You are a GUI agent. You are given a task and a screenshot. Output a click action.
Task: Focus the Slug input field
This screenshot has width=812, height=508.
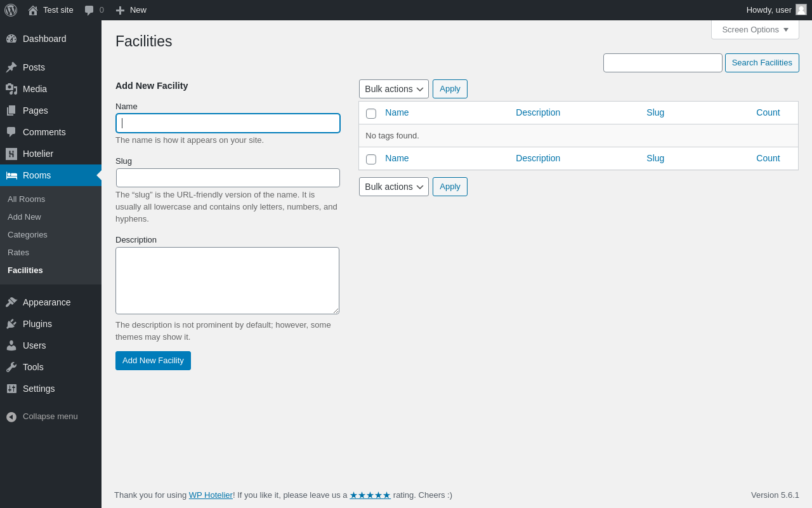tap(228, 178)
